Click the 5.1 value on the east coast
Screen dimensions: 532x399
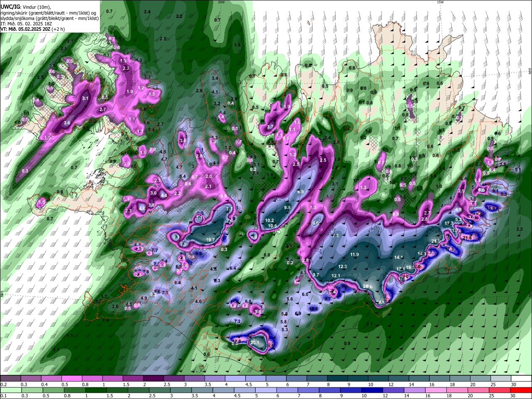tap(517, 170)
